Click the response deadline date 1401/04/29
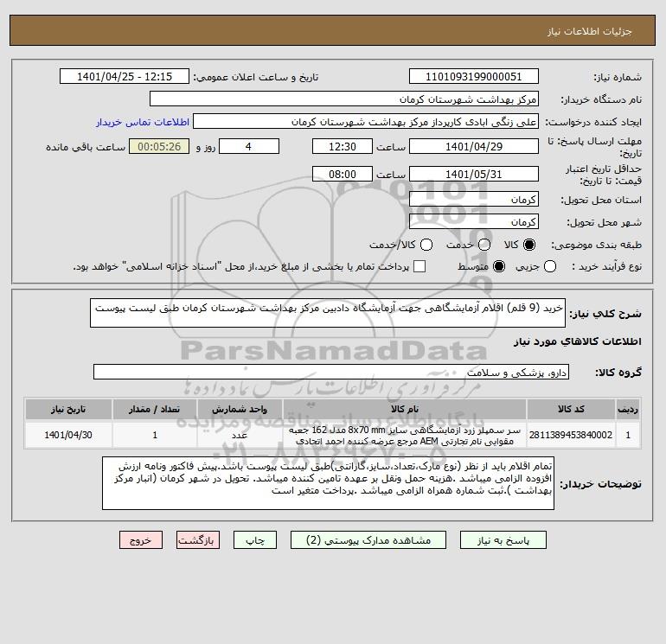Screen dimensions: 666x644 [474, 146]
